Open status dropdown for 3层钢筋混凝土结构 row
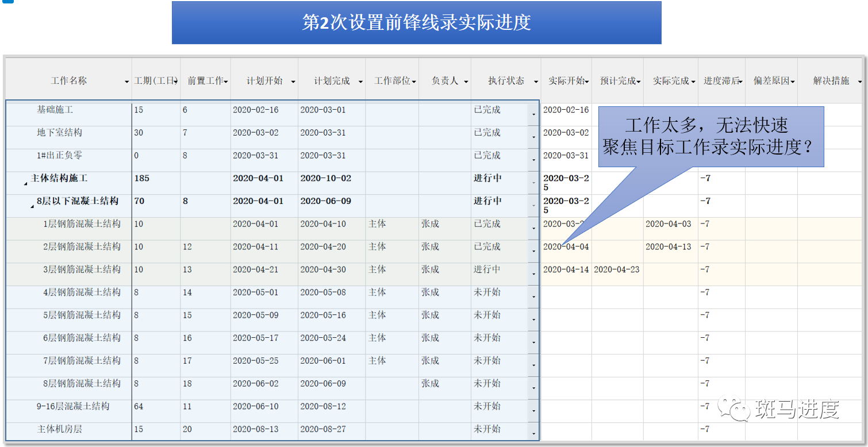Viewport: 868px width, 447px height. (x=533, y=275)
